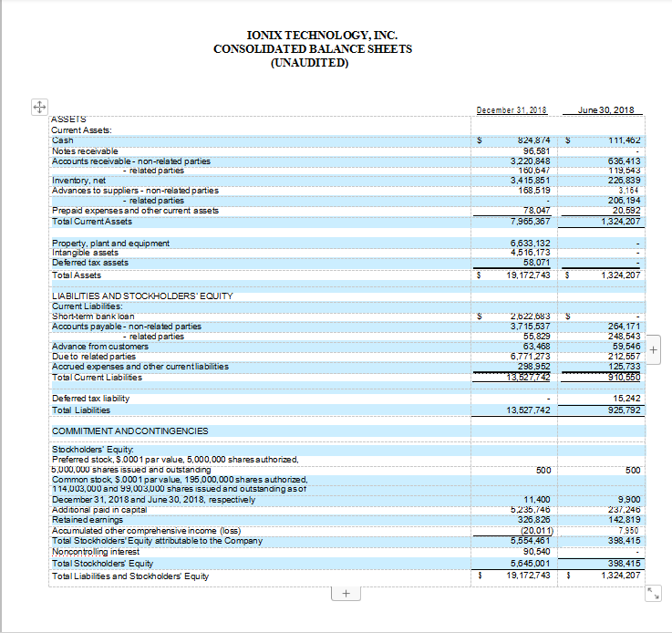Screen dimensions: 672x633
Task: Select the value 90,540
Action: tap(536, 552)
